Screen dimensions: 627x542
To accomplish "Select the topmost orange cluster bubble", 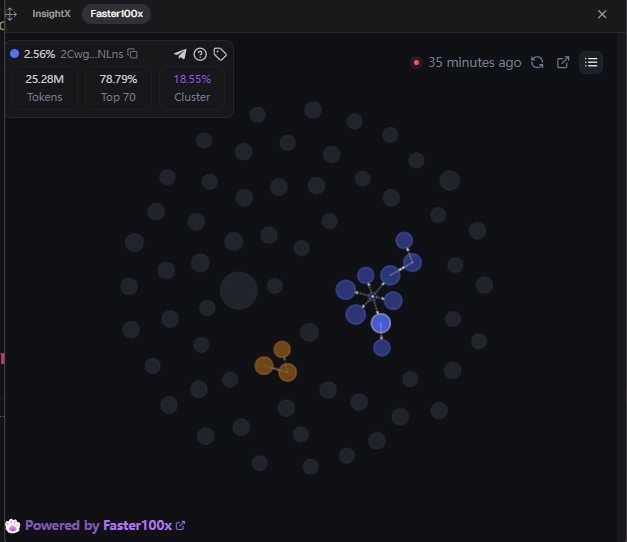I will coord(282,350).
